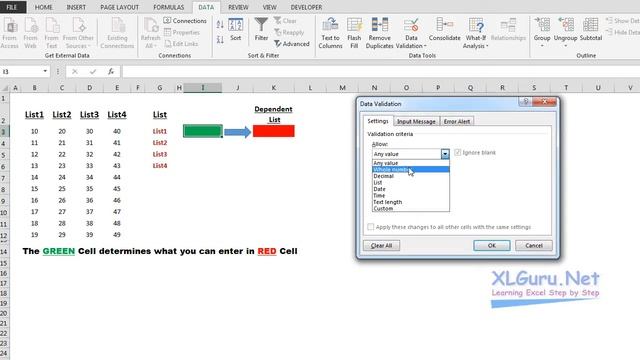Open the Settings tab in dialog

coord(378,121)
